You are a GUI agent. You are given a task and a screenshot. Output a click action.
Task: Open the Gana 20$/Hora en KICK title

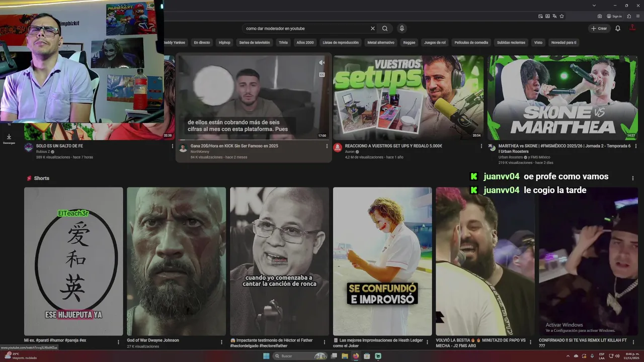coord(234,146)
